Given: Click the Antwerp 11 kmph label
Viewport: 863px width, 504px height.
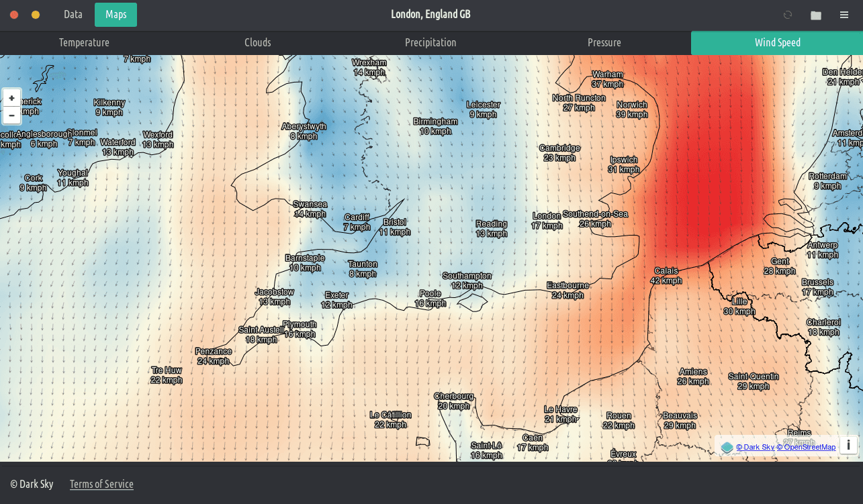Looking at the screenshot, I should coord(822,250).
